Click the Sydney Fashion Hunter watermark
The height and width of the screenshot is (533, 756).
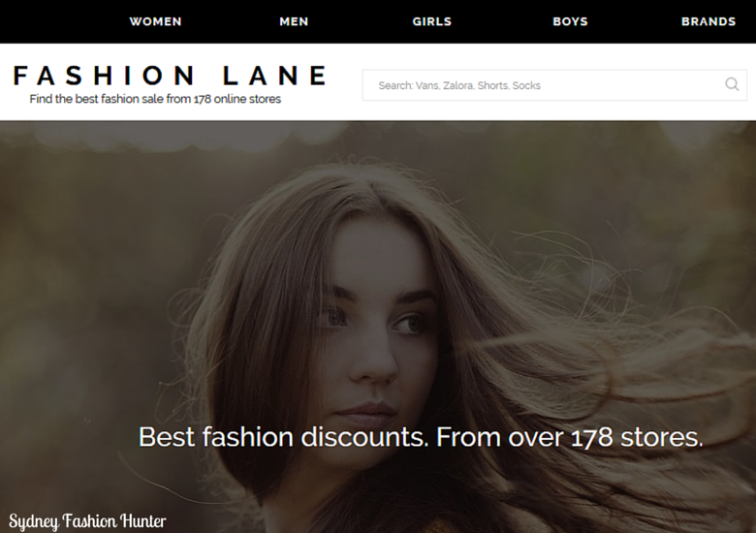pos(87,521)
